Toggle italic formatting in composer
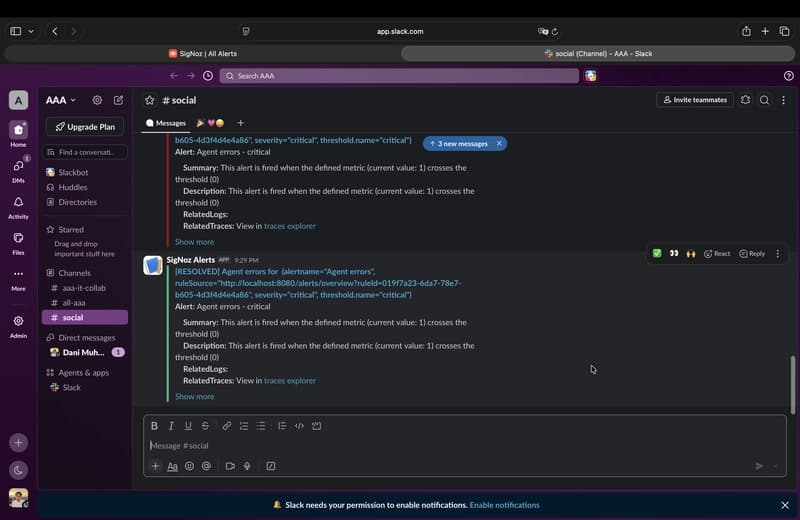Viewport: 800px width, 520px height. click(171, 426)
